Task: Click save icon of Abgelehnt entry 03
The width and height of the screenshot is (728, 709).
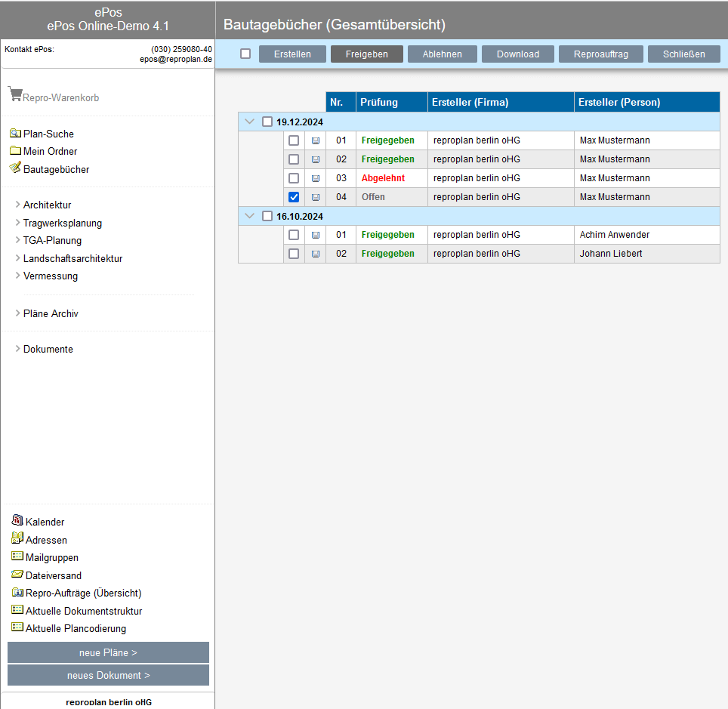Action: point(316,178)
